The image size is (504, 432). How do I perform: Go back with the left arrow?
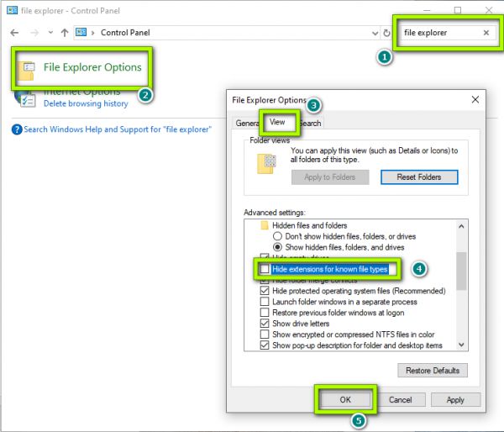click(14, 33)
